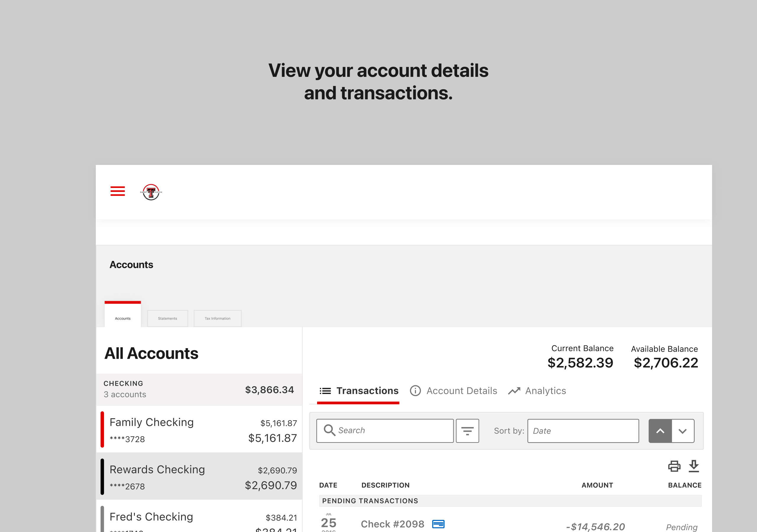The width and height of the screenshot is (757, 532).
Task: Click the transaction Search field
Action: point(385,431)
